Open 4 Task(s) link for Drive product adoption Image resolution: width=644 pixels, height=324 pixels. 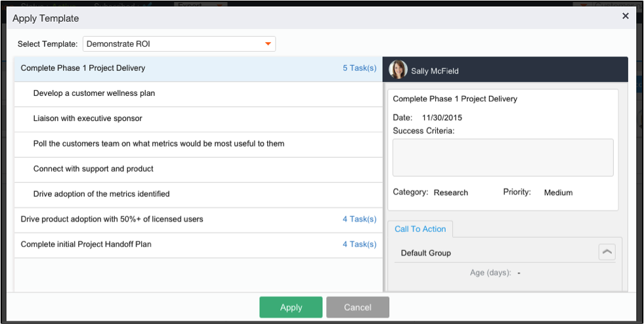pos(359,219)
